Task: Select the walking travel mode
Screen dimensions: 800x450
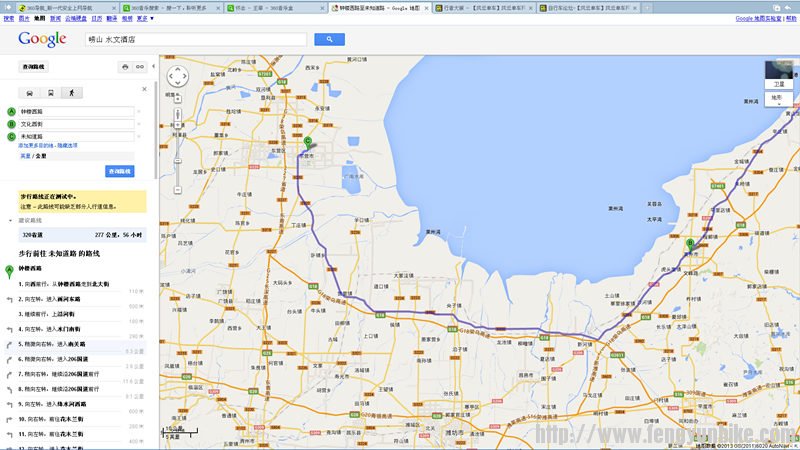Action: click(71, 92)
